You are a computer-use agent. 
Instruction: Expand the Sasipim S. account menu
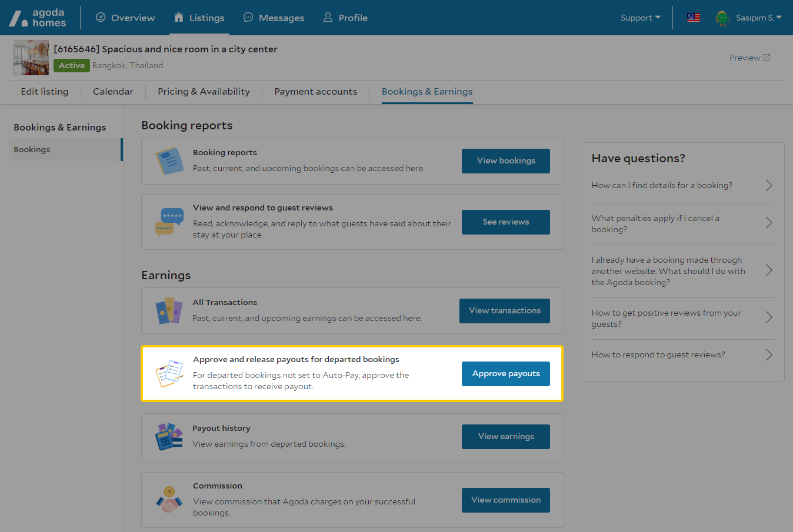(x=758, y=18)
